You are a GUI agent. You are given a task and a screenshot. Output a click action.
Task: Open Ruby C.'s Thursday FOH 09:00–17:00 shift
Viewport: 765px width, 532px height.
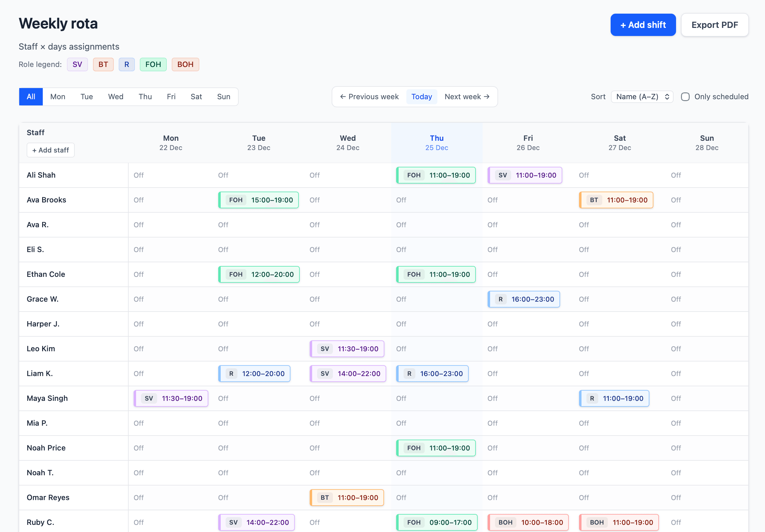pyautogui.click(x=437, y=522)
